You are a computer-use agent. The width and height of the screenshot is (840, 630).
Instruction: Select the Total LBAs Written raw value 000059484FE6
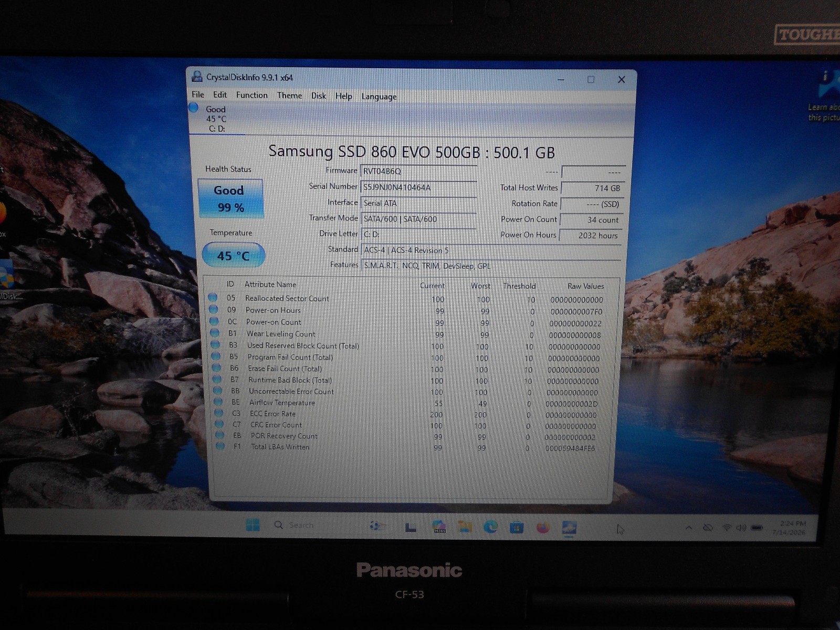[570, 448]
